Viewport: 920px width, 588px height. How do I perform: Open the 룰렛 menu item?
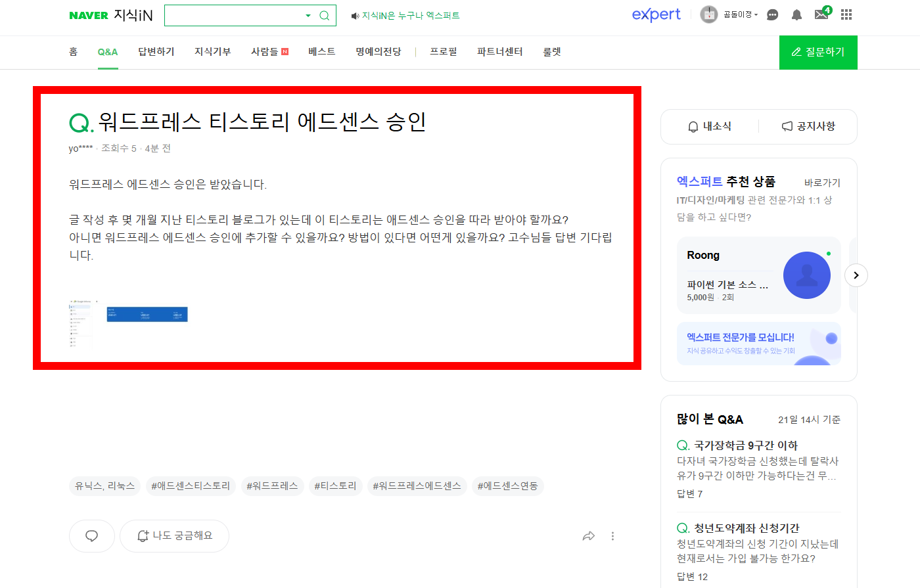552,52
